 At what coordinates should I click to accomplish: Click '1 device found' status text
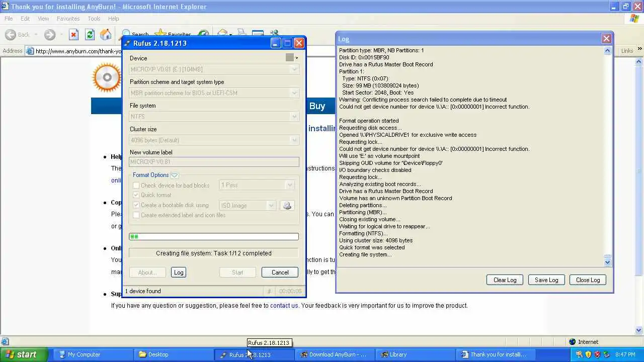click(x=143, y=291)
